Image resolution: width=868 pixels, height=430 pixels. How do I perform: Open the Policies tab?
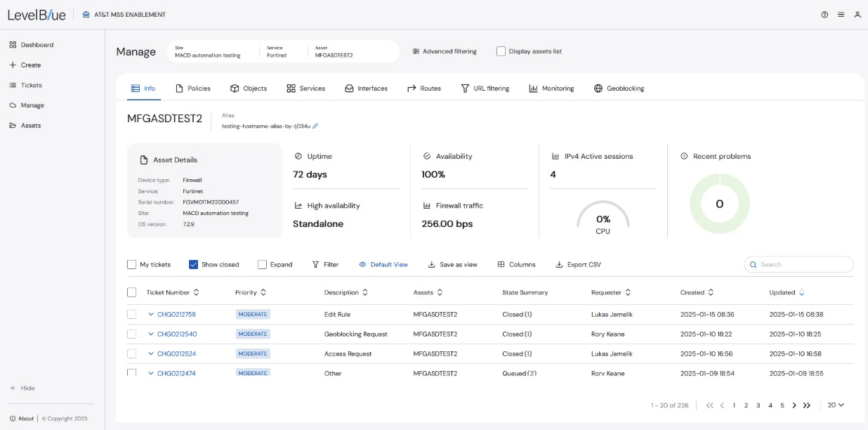193,89
